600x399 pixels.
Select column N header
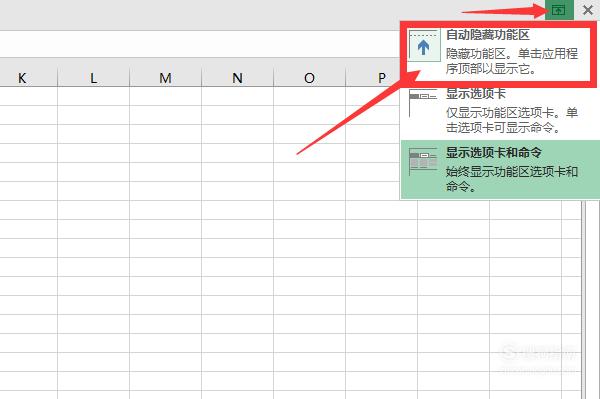pyautogui.click(x=237, y=78)
